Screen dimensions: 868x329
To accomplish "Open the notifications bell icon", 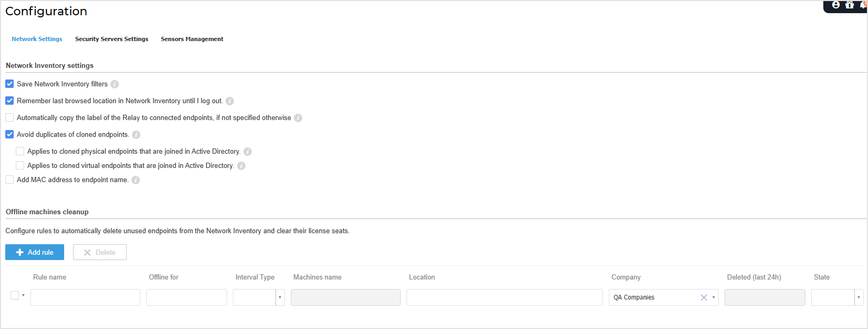I will (x=864, y=5).
